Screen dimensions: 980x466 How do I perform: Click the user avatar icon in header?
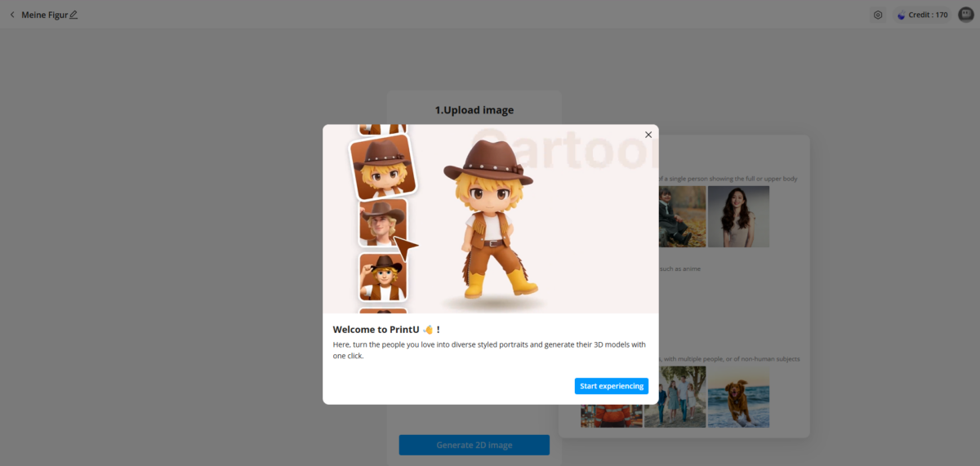(966, 15)
